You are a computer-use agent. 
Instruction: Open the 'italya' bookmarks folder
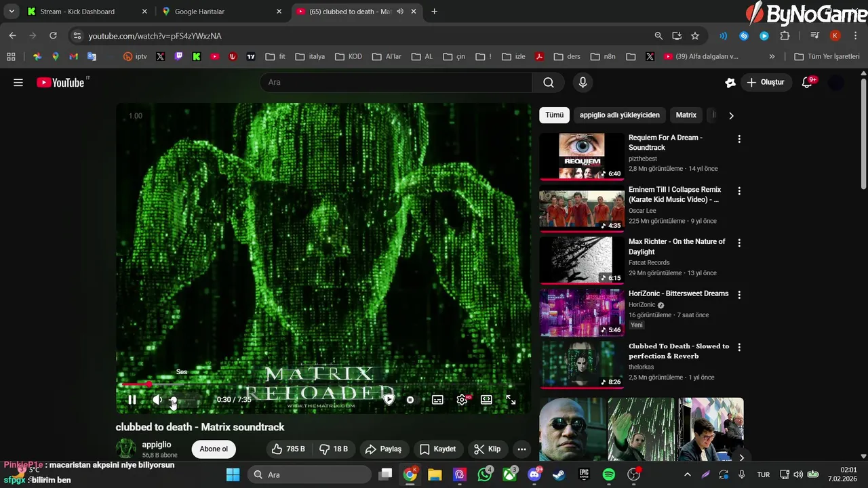click(x=310, y=57)
